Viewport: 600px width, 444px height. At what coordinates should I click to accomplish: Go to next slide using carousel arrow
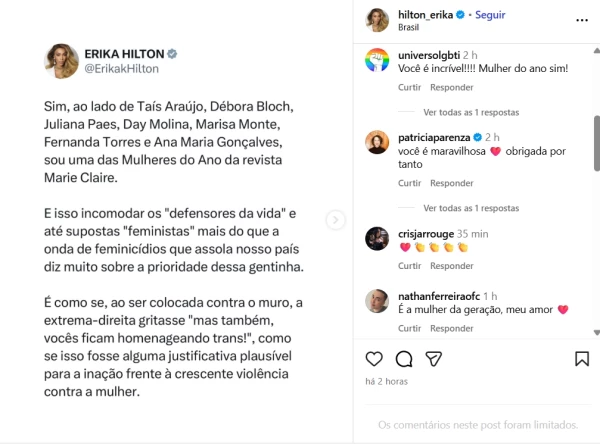coord(336,220)
